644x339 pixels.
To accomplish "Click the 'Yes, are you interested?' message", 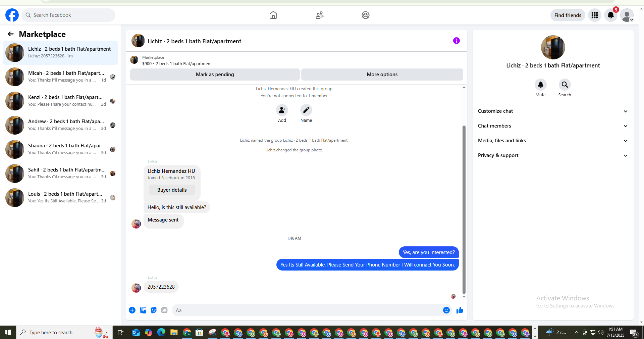I will [x=429, y=252].
